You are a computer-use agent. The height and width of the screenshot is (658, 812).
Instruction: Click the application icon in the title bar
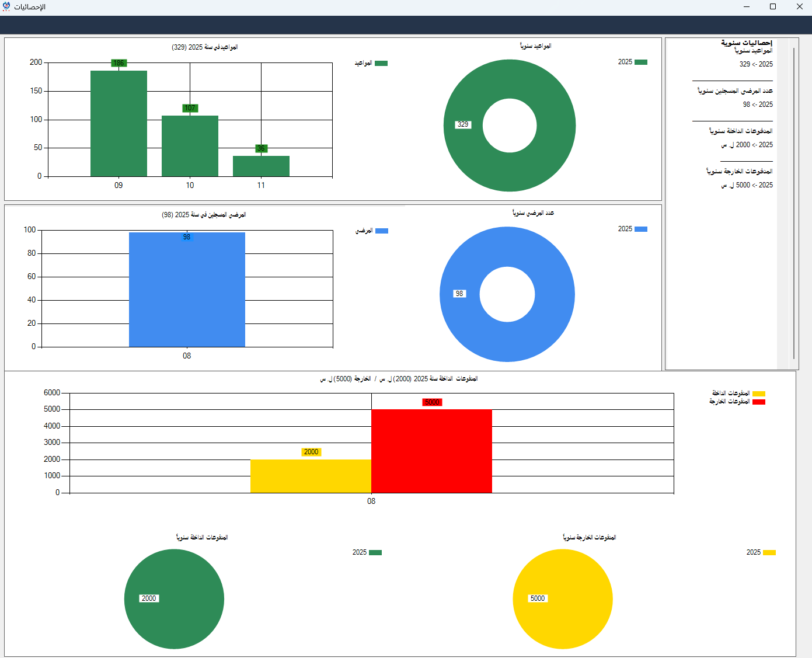[6, 6]
